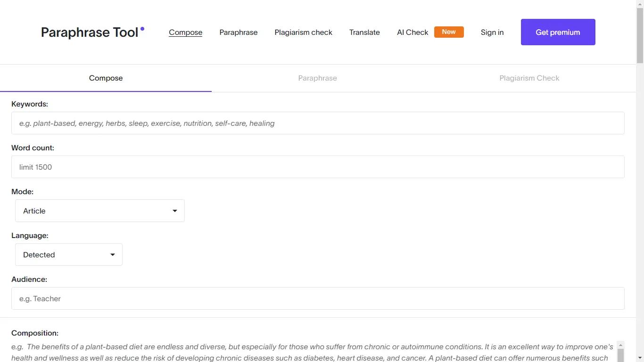
Task: Click the page scrollbar down arrow
Action: pos(640,358)
